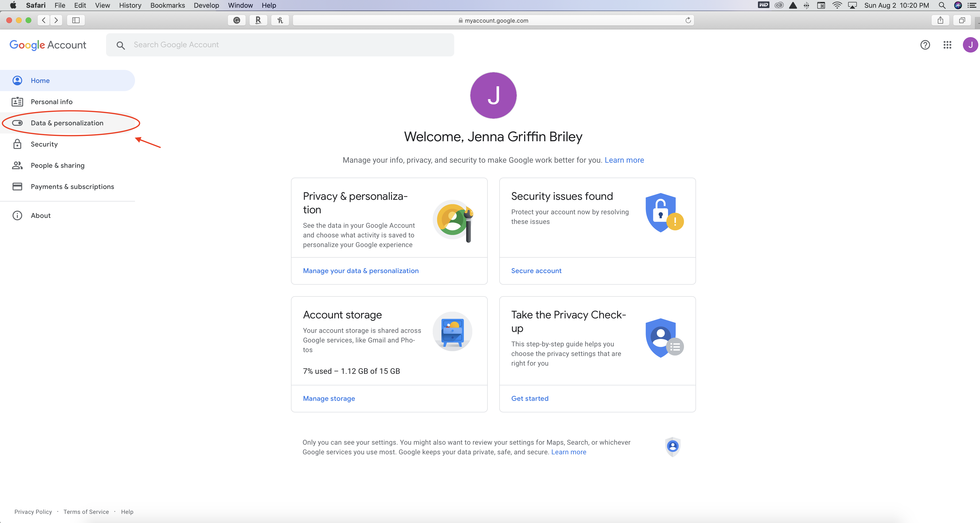Open Google Account help question icon
Screen dimensions: 980x523
pos(925,45)
